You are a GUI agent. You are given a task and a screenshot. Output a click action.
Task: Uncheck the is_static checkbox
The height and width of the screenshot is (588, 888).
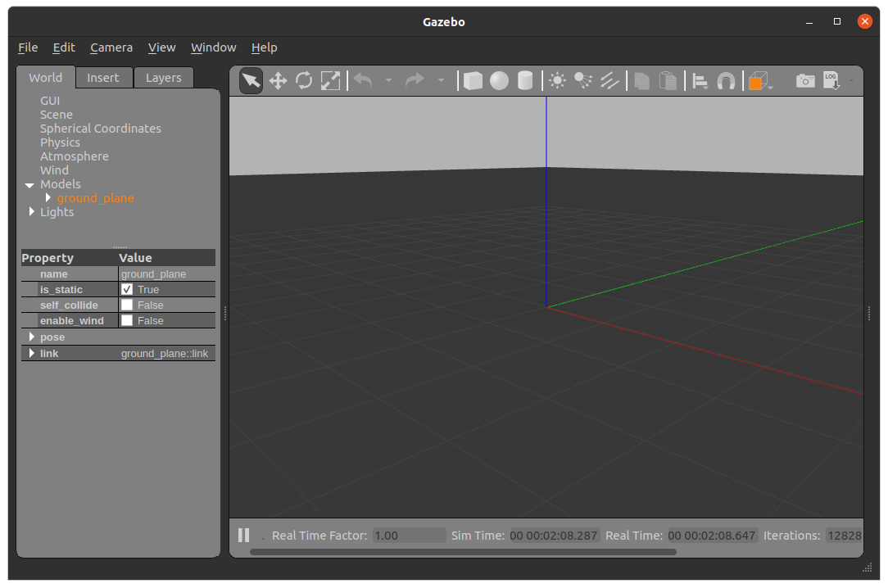127,289
